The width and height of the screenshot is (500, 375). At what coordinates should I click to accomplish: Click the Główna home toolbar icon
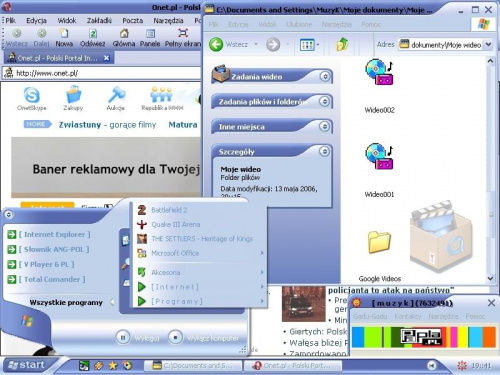(124, 33)
